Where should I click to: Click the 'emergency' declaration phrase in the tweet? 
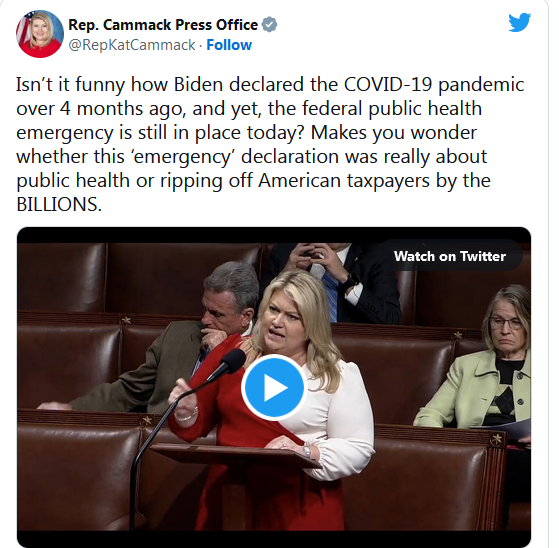[235, 156]
